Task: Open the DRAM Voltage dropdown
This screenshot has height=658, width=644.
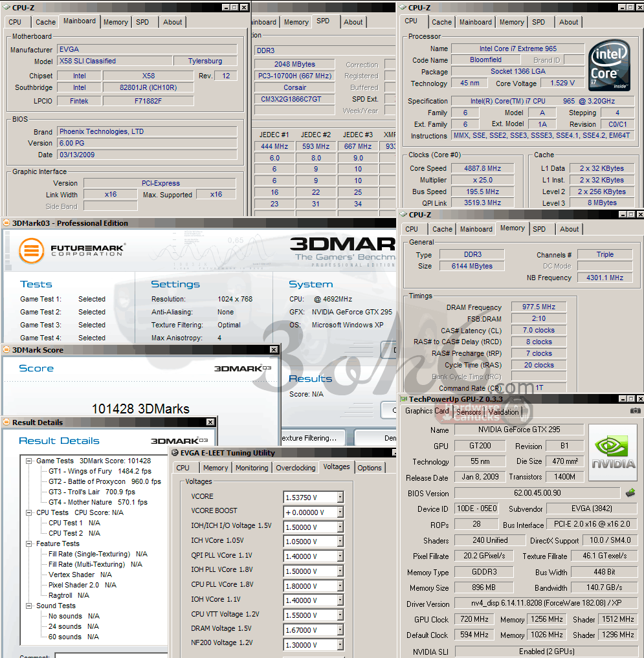Action: (x=340, y=630)
